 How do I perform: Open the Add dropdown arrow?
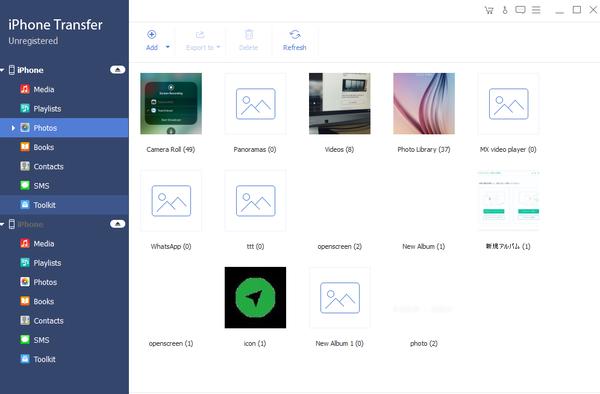[168, 47]
